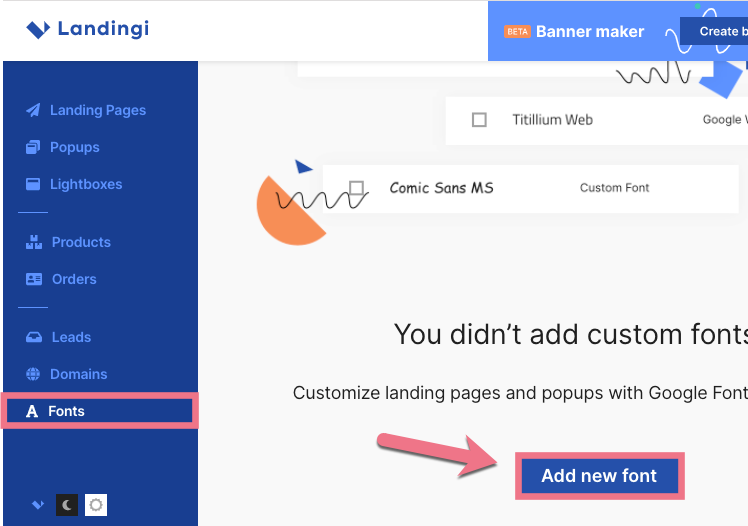Viewport: 748px width, 526px height.
Task: Select Comic Sans MS font name
Action: pyautogui.click(x=441, y=188)
